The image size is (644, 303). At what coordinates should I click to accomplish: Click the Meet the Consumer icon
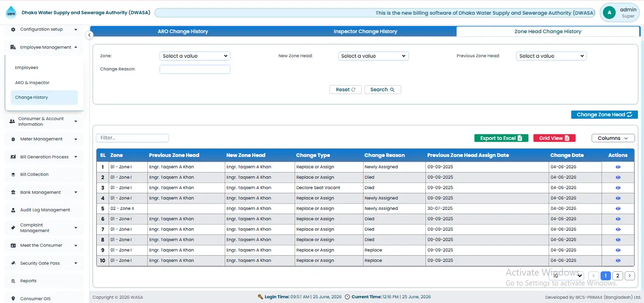coord(13,246)
